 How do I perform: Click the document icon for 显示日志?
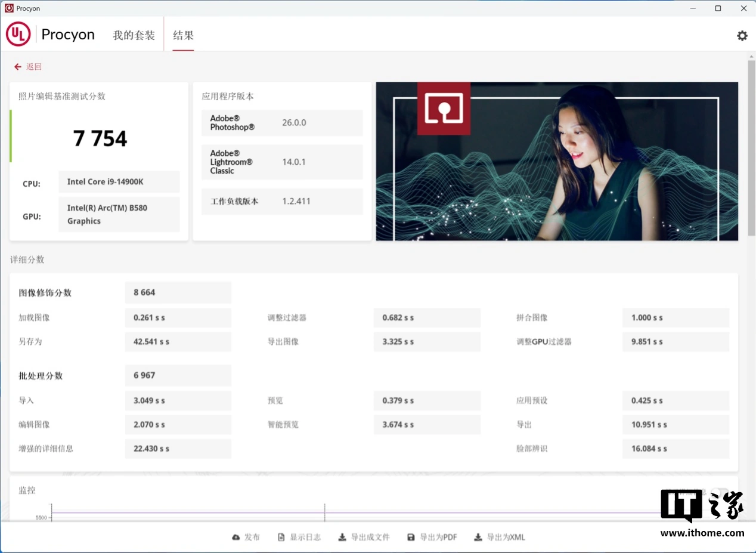[x=281, y=537]
